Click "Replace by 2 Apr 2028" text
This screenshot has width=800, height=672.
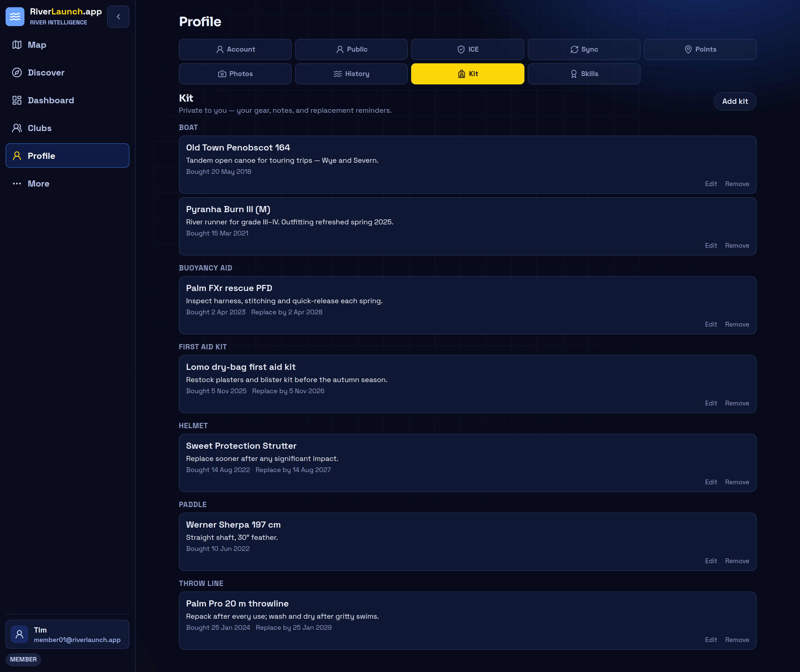click(287, 312)
